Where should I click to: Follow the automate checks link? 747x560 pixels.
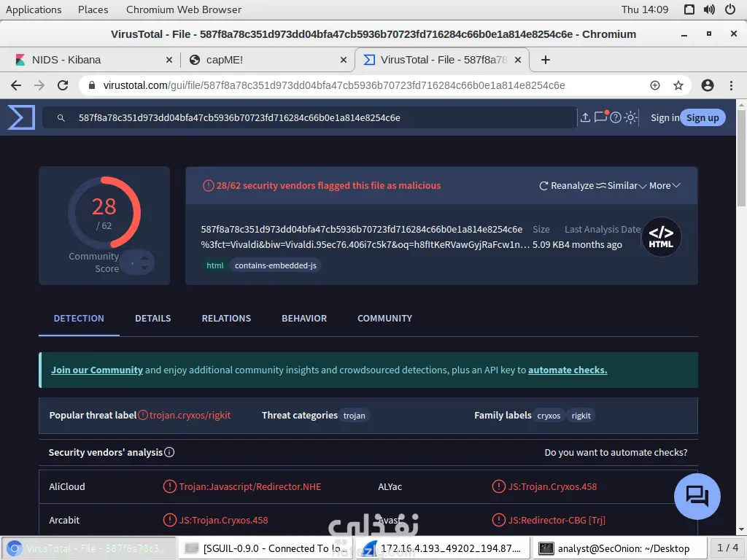(x=568, y=370)
